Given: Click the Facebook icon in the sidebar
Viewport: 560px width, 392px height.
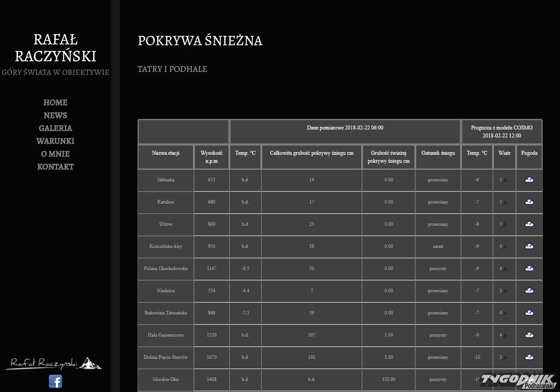Looking at the screenshot, I should tap(55, 381).
